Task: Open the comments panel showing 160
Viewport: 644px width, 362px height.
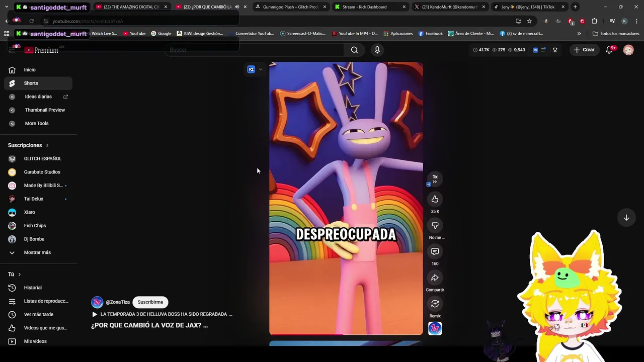Action: [x=435, y=251]
